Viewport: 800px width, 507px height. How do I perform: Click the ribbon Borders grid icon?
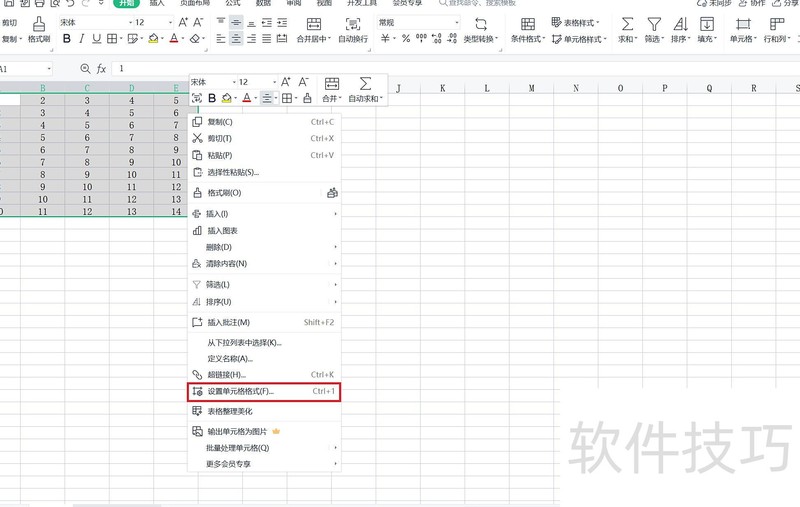[x=111, y=39]
